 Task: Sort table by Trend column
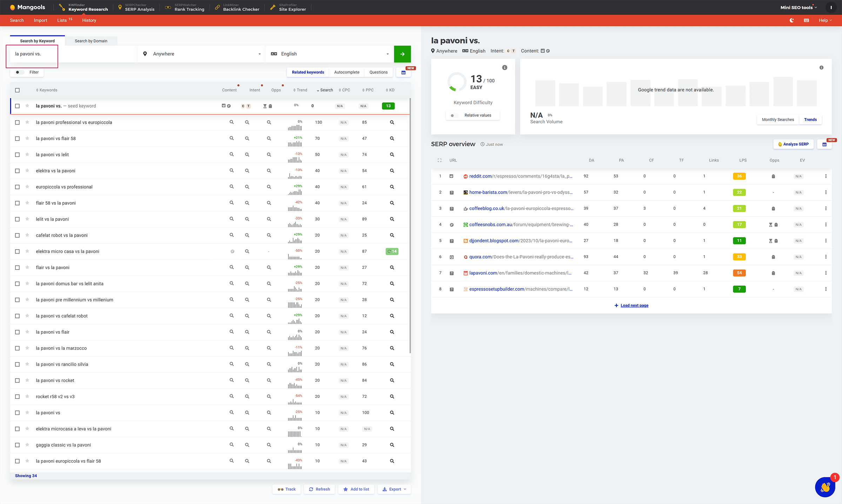pyautogui.click(x=300, y=90)
